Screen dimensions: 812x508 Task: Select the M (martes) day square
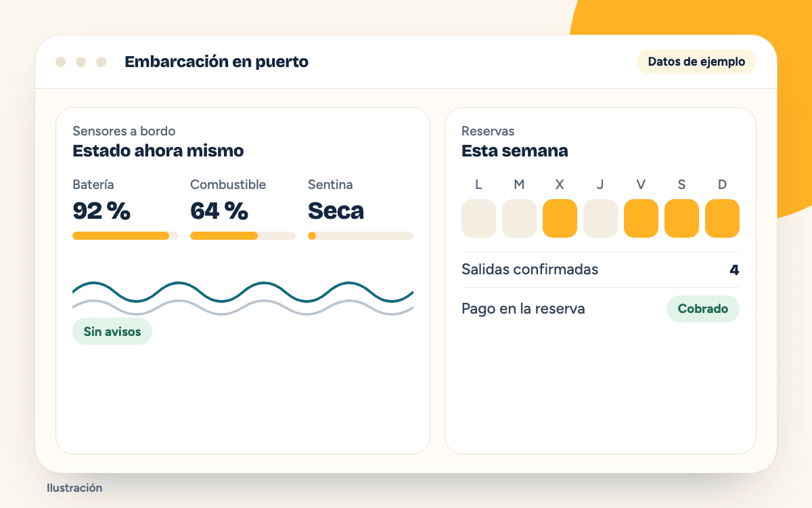click(x=519, y=218)
